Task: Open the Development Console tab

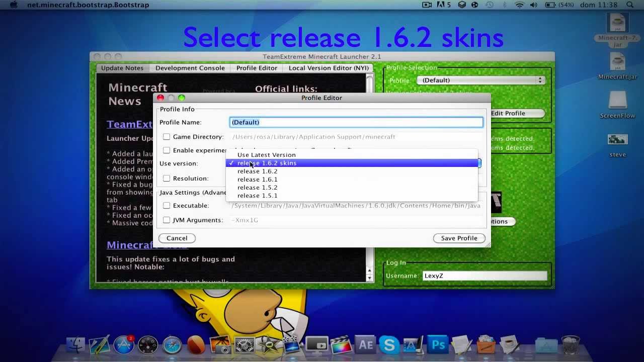Action: pyautogui.click(x=190, y=68)
